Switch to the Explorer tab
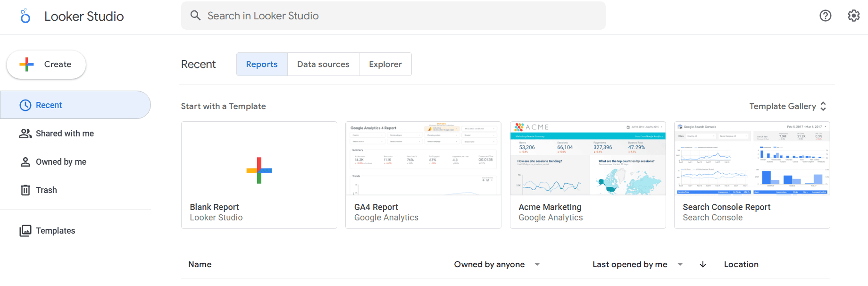Image resolution: width=868 pixels, height=286 pixels. pos(385,64)
